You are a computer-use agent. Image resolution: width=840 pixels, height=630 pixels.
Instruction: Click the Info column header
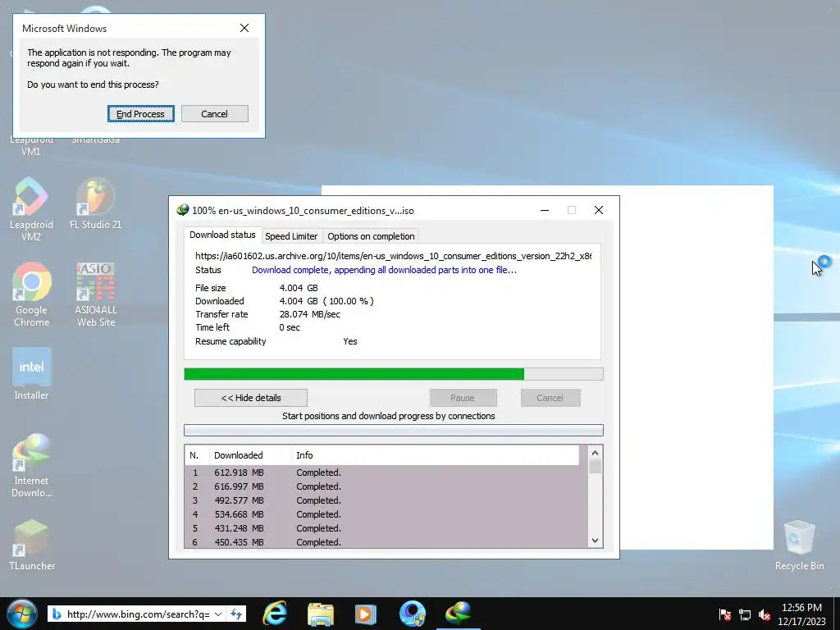click(436, 455)
